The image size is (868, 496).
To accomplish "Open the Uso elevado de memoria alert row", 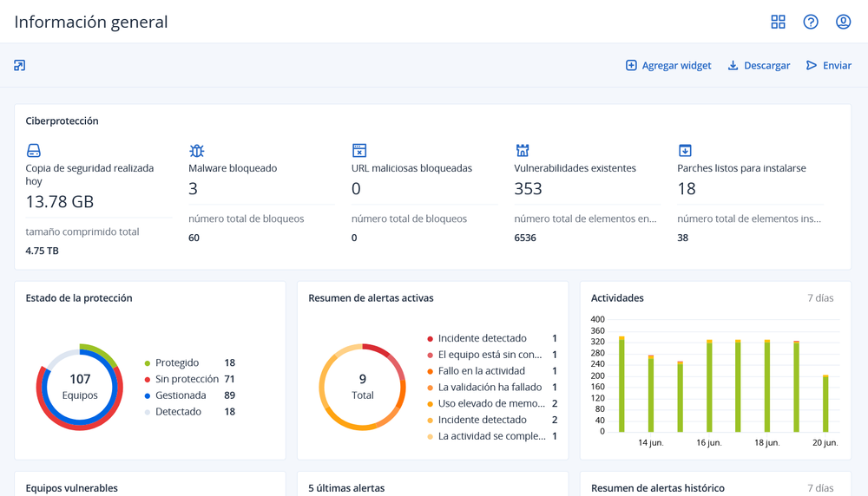I will [490, 403].
